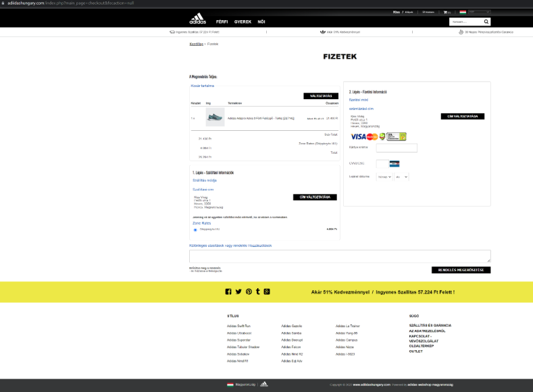Open the Facebook social icon
533x392 pixels.
pyautogui.click(x=228, y=291)
